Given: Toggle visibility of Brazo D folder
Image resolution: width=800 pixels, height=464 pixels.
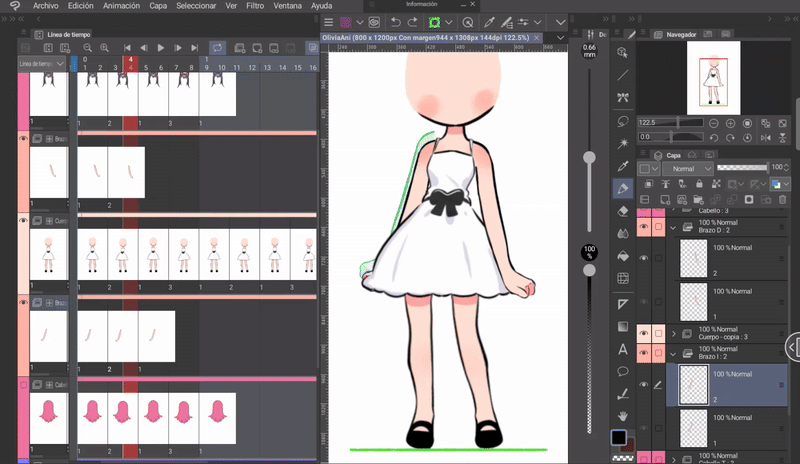Looking at the screenshot, I should 643,228.
